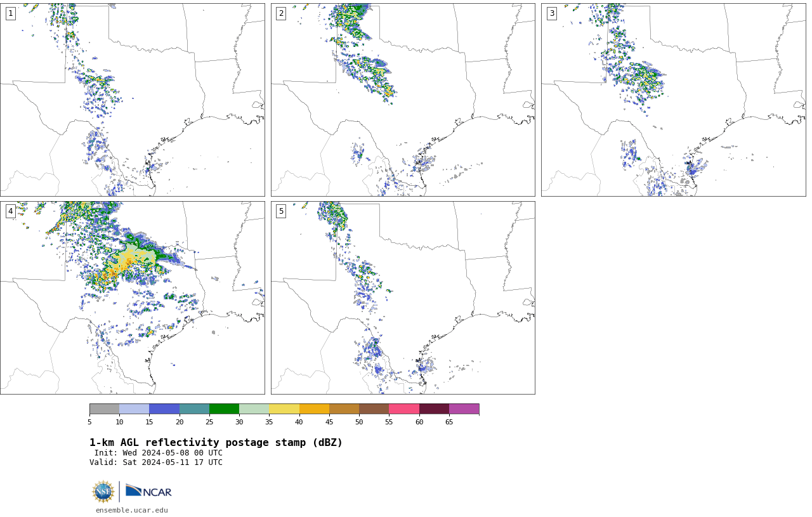Click the colorbar tick label 5
Image resolution: width=812 pixels, height=517 pixels.
(x=89, y=422)
